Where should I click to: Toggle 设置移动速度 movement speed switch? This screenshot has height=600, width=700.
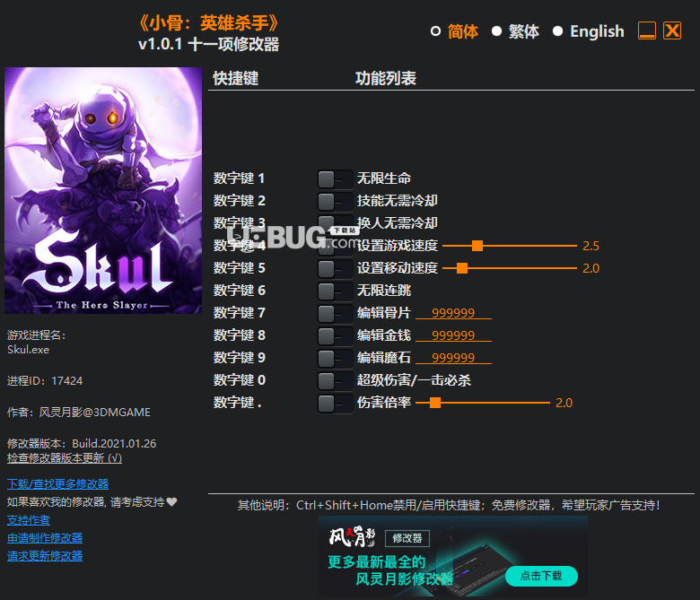pyautogui.click(x=335, y=269)
